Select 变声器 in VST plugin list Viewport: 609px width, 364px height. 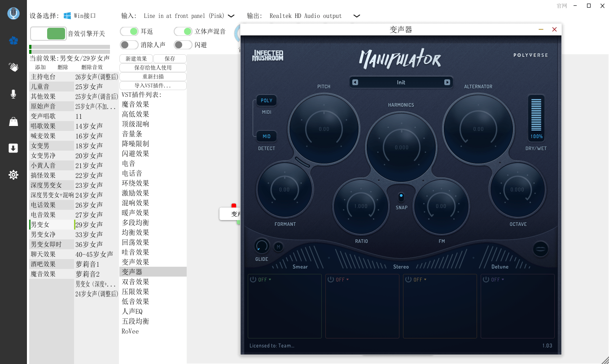pyautogui.click(x=153, y=272)
